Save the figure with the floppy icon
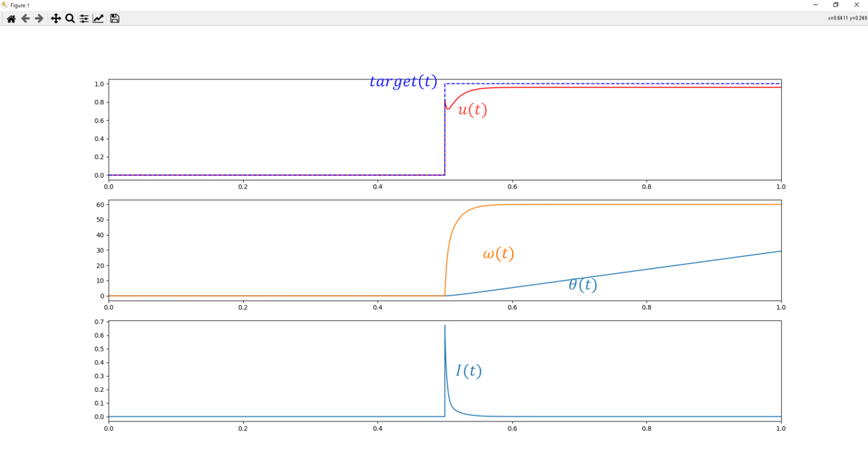868x470 pixels. point(115,18)
